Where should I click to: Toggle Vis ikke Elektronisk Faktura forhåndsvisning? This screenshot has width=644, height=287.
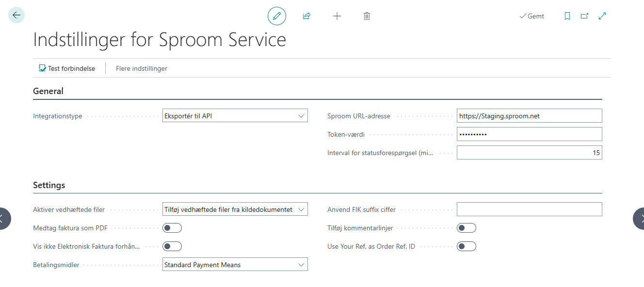point(172,246)
